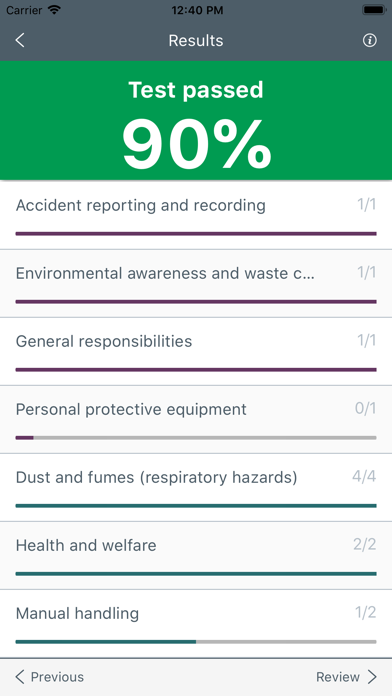
Task: Open Environmental awareness and waste category
Action: (196, 283)
